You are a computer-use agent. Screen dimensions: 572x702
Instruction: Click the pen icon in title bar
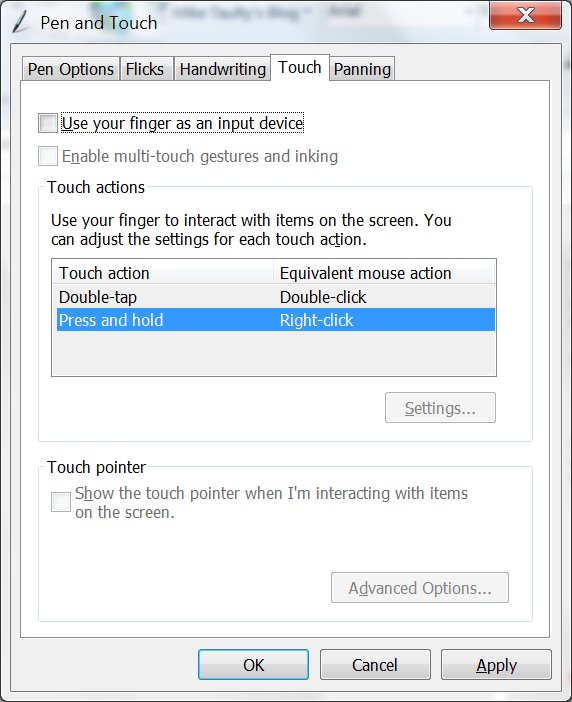point(20,22)
